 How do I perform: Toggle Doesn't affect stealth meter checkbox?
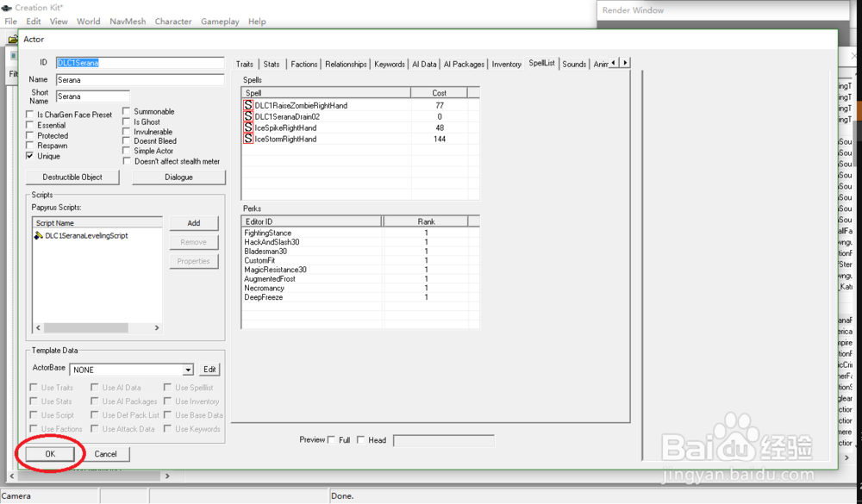127,161
